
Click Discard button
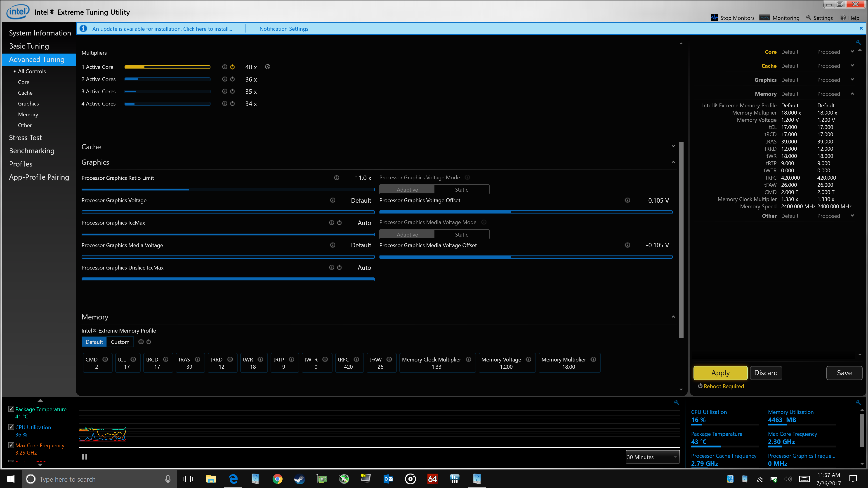[x=766, y=373]
